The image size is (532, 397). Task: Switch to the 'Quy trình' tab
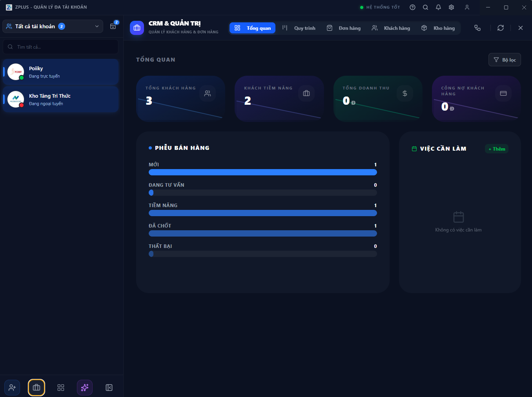coord(299,28)
